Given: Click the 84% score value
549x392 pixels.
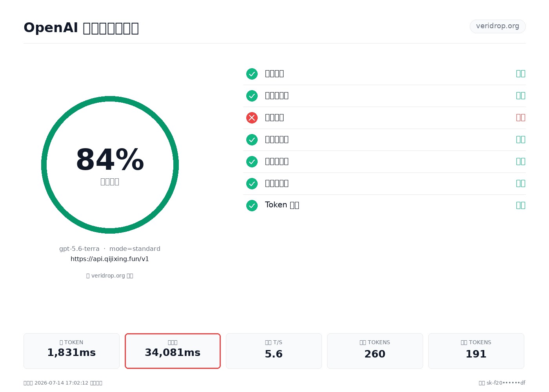Looking at the screenshot, I should [x=110, y=160].
